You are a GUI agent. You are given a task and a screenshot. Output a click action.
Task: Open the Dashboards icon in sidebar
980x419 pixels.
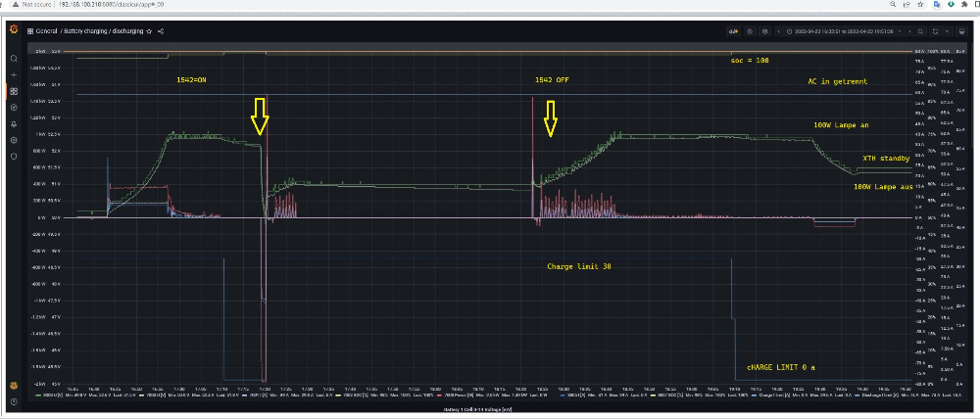[x=14, y=91]
